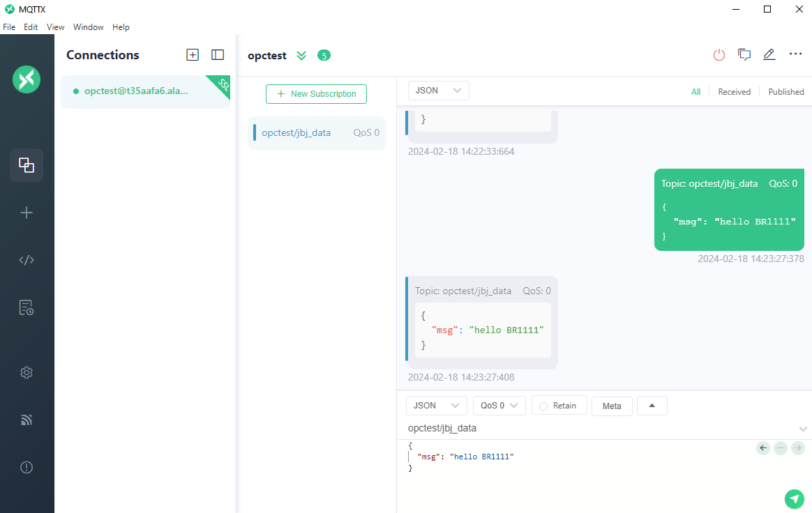
Task: Open the JSON format dropdown above messages
Action: (438, 91)
